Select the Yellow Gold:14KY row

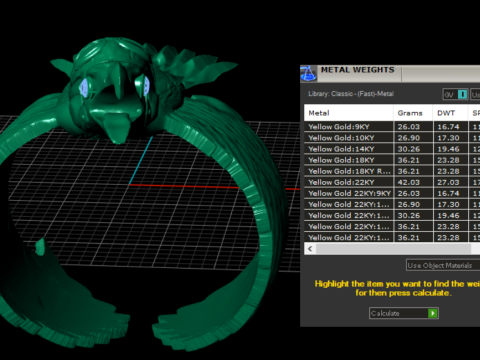(392, 149)
